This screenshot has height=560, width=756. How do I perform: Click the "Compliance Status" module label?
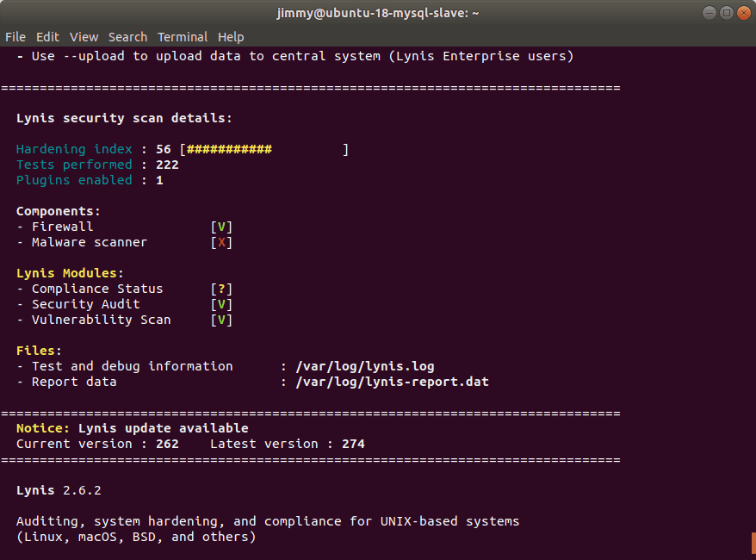[97, 289]
